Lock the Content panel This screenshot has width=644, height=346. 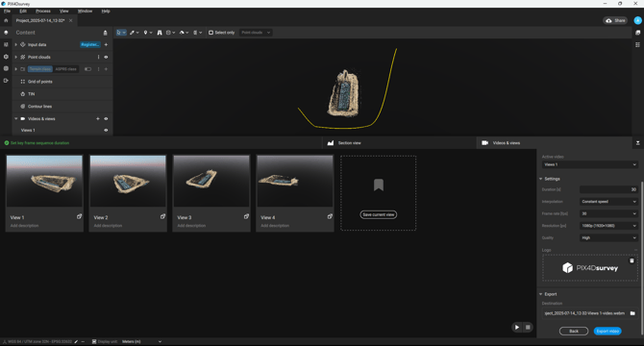click(x=105, y=33)
